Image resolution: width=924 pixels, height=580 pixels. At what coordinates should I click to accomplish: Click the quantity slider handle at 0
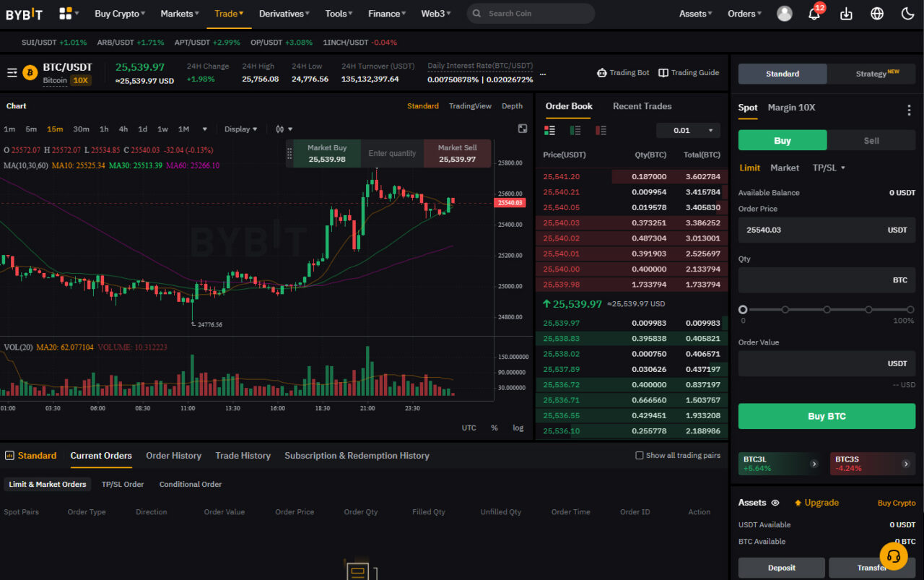point(743,309)
